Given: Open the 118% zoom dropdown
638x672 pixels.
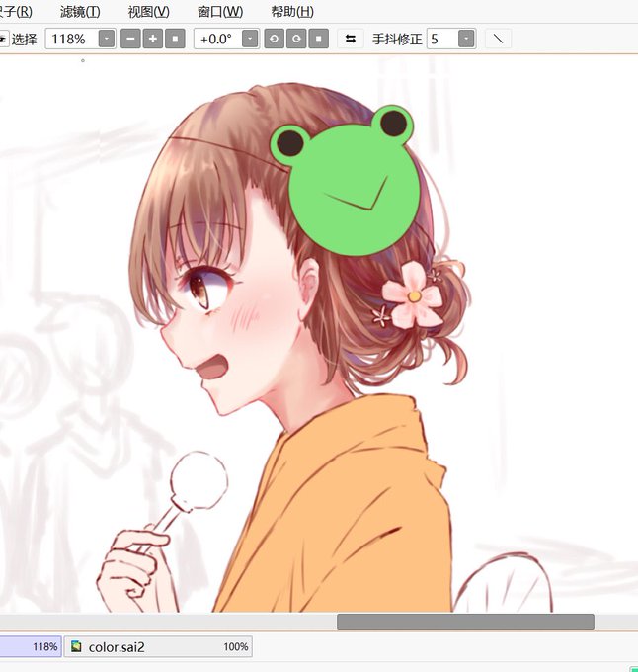Looking at the screenshot, I should pyautogui.click(x=107, y=39).
